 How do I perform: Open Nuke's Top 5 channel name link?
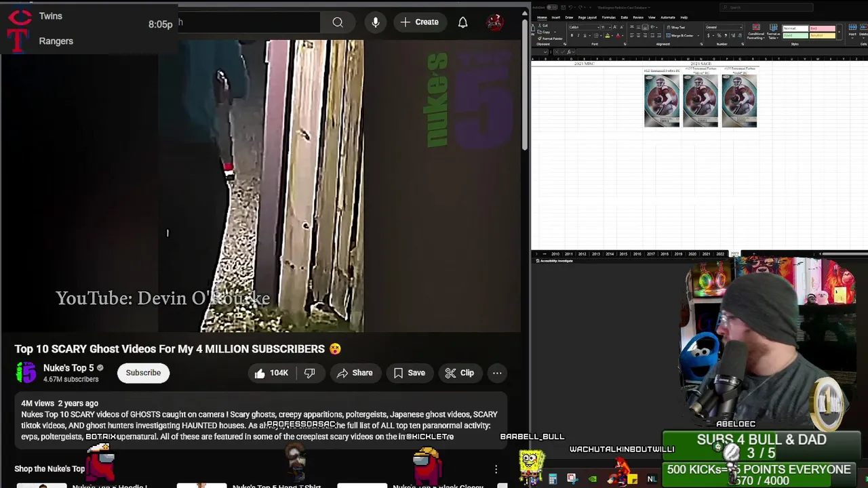point(68,368)
